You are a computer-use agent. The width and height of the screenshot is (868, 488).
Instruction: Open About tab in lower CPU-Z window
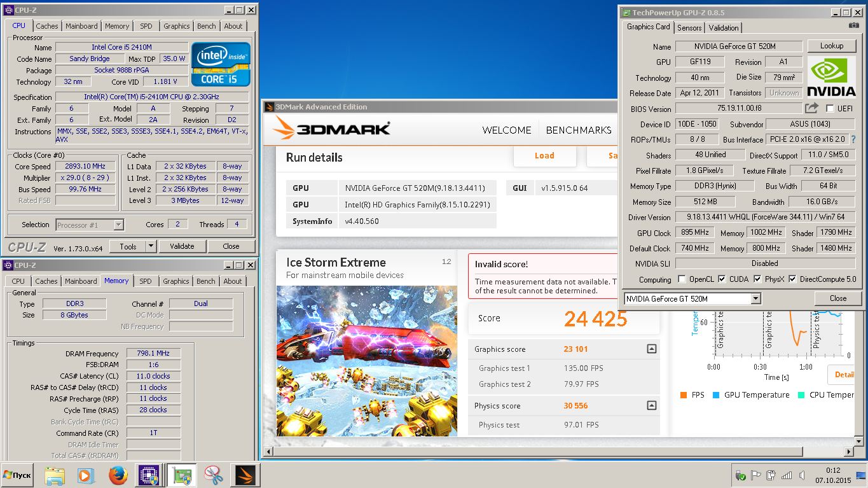point(232,281)
